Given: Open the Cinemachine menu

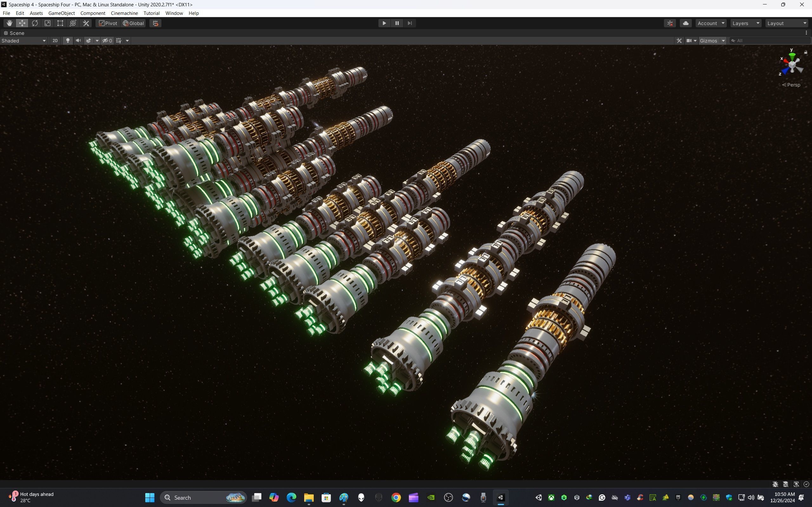Looking at the screenshot, I should (x=124, y=13).
